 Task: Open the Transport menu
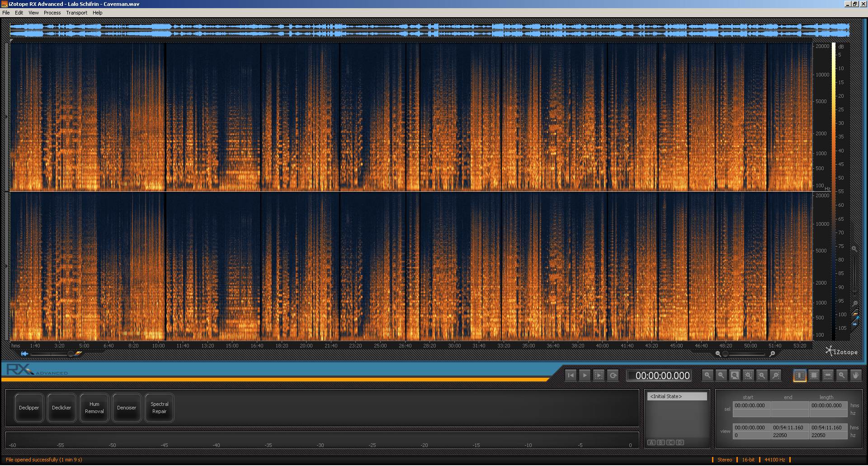point(77,13)
